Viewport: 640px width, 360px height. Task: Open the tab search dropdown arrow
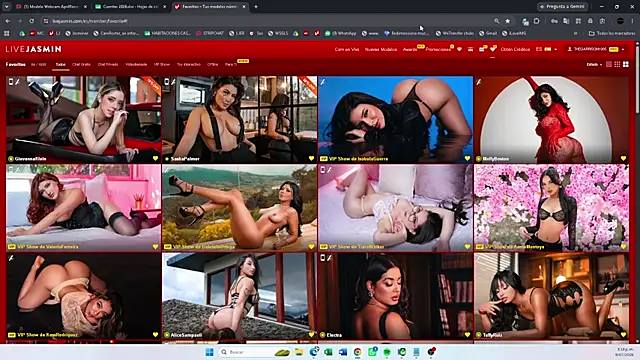[x=7, y=7]
